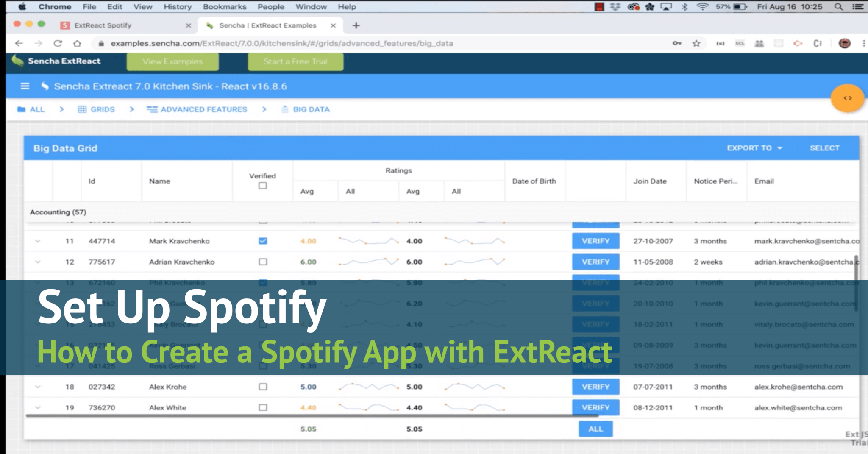Check Verified for Adrian Kravchenko
Screen dimensions: 868x454
point(263,262)
